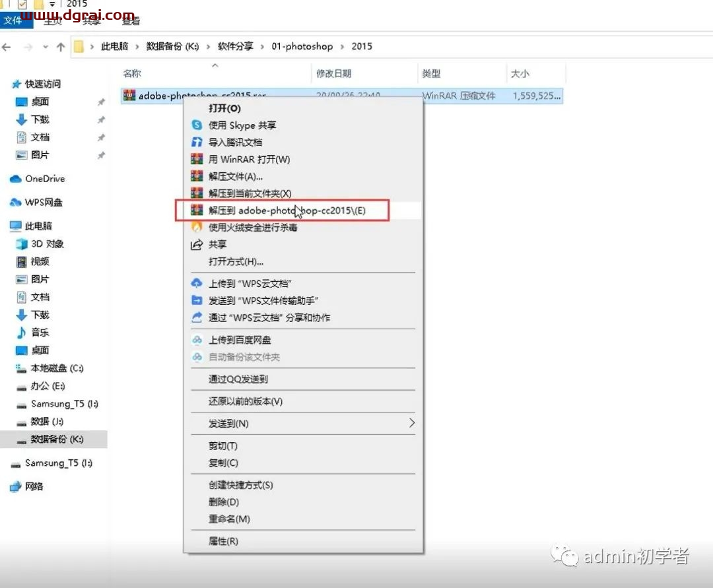713x588 pixels.
Task: Click the share icon beside 共享
Action: coord(197,244)
